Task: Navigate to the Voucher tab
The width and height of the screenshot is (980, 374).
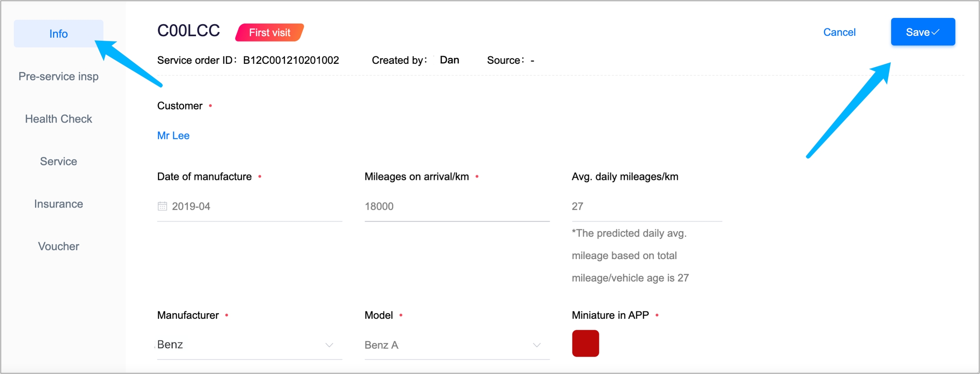Action: pos(58,246)
